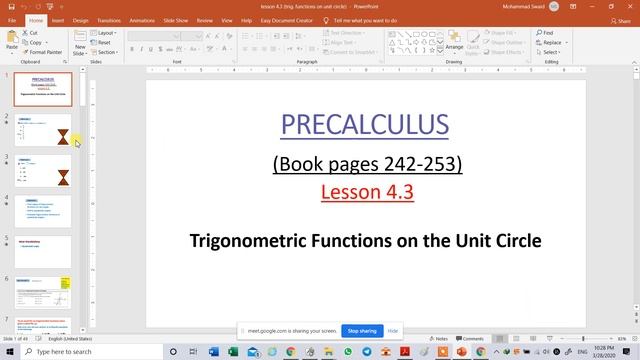This screenshot has width=640, height=360.
Task: Select the rectangle shape in shapes gallery
Action: coord(416,34)
